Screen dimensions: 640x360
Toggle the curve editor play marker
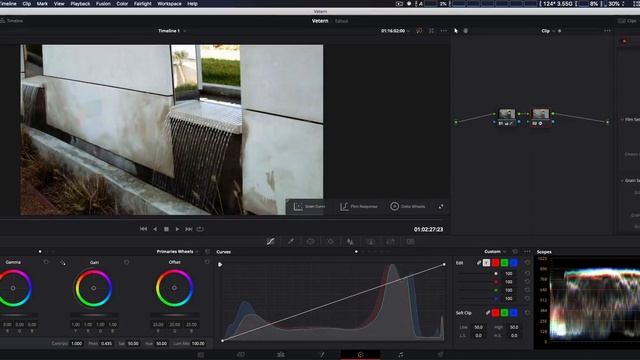(x=220, y=264)
